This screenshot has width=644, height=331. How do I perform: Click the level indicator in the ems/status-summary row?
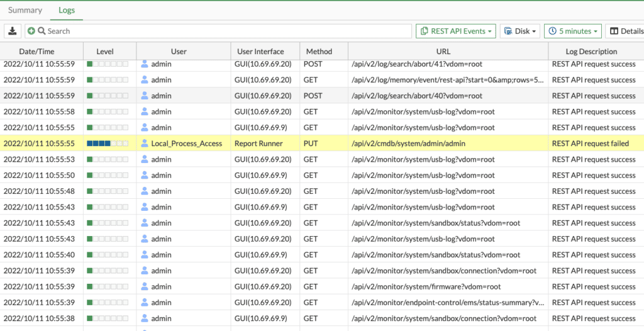[x=108, y=303]
